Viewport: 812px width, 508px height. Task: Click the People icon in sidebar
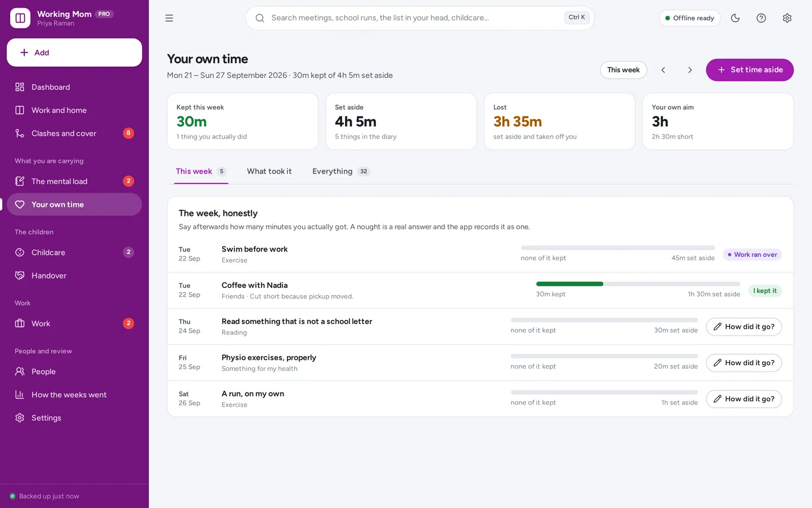click(x=20, y=372)
